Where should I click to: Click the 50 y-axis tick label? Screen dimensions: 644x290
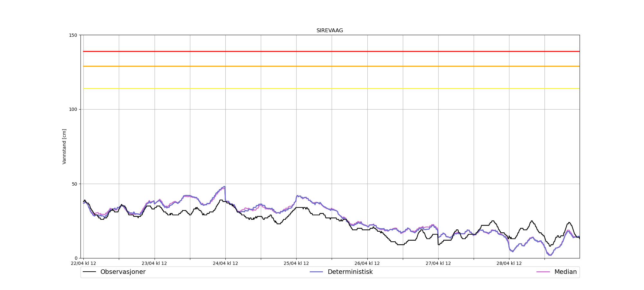click(75, 184)
